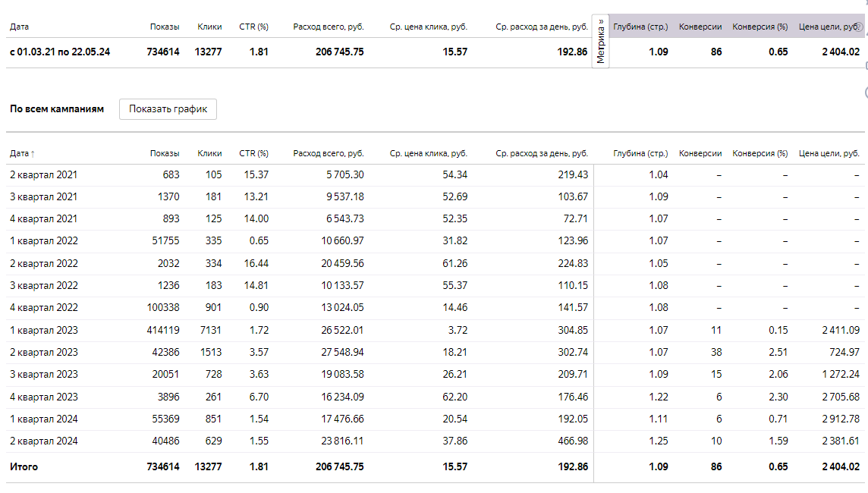Image resolution: width=868 pixels, height=493 pixels.
Task: Sort quarterly table by "Показы" column header
Action: point(165,153)
